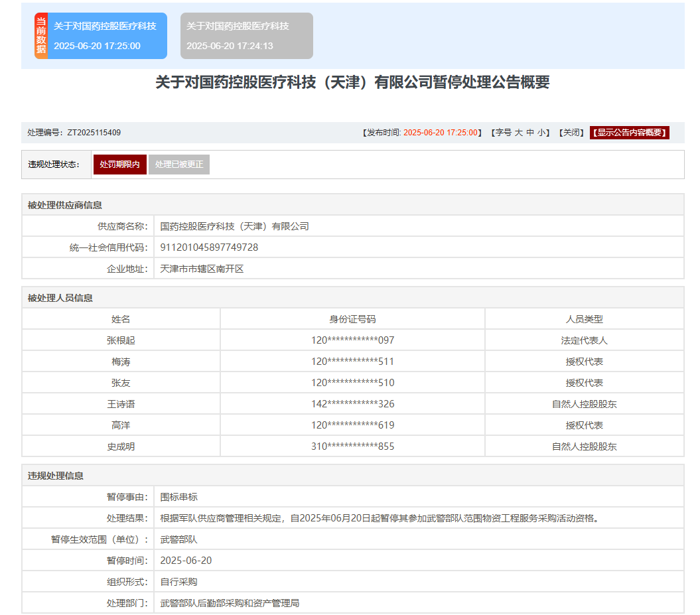This screenshot has height=615, width=700.
Task: Click credit code 911201045897749728
Action: [209, 247]
